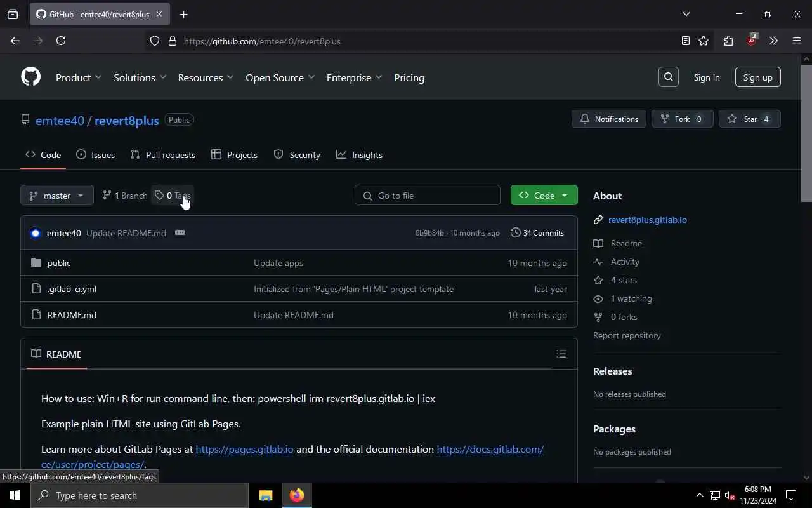Click the Firefox taskbar icon

pos(297,495)
